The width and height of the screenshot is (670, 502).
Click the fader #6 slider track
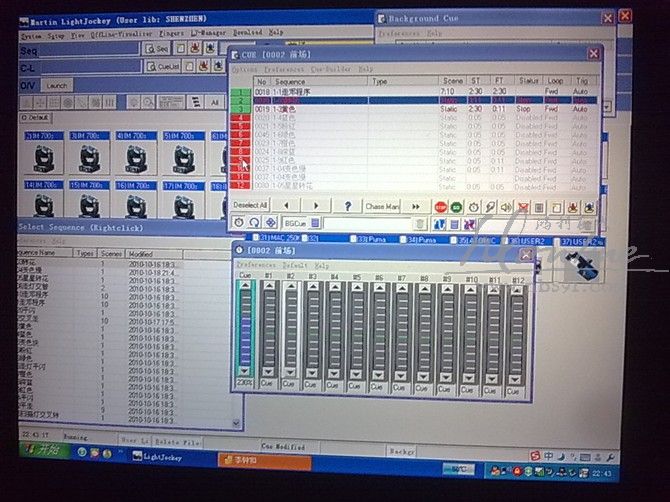(380, 330)
